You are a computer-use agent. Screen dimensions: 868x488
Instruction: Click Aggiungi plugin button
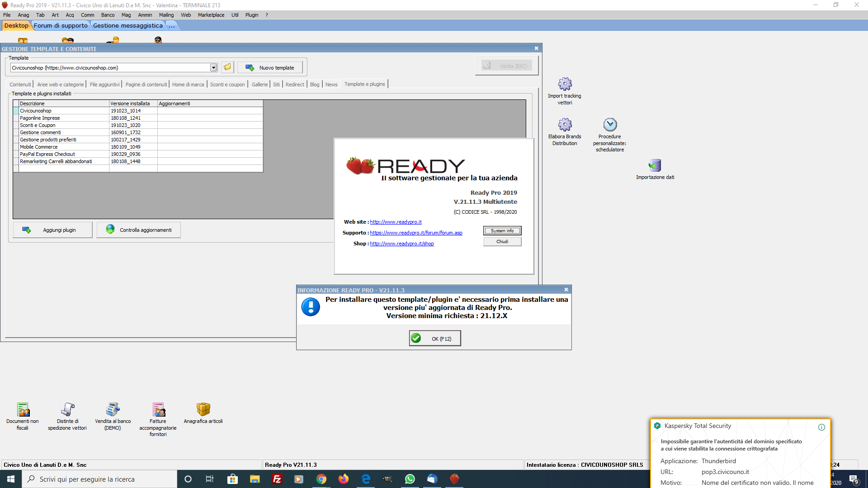click(x=52, y=230)
